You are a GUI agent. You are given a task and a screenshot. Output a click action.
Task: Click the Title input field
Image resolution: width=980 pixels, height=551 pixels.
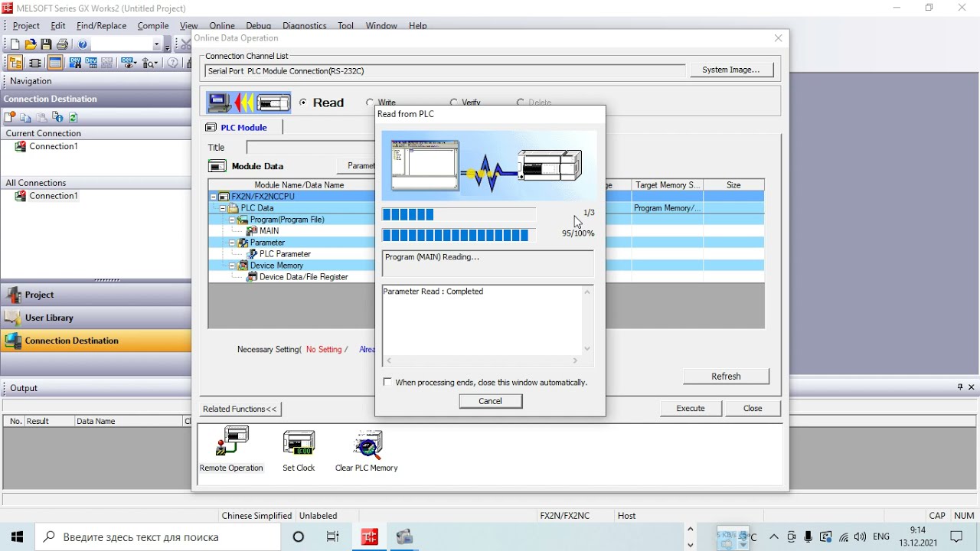pos(310,147)
